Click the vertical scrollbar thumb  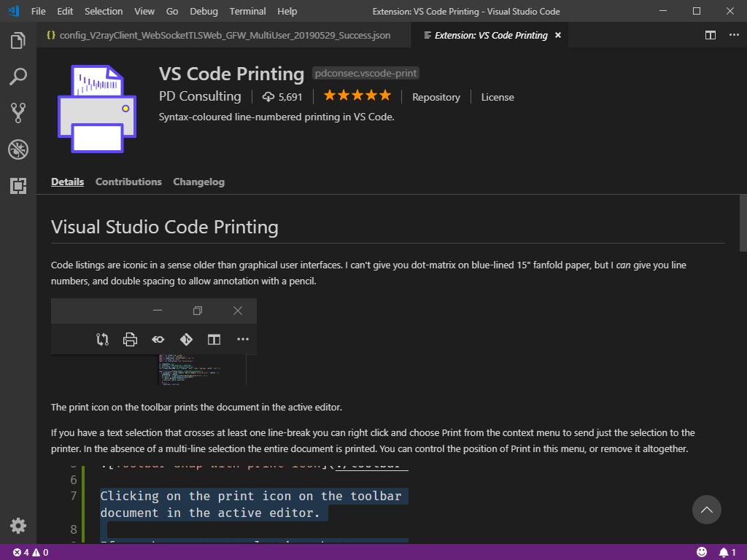[x=743, y=222]
